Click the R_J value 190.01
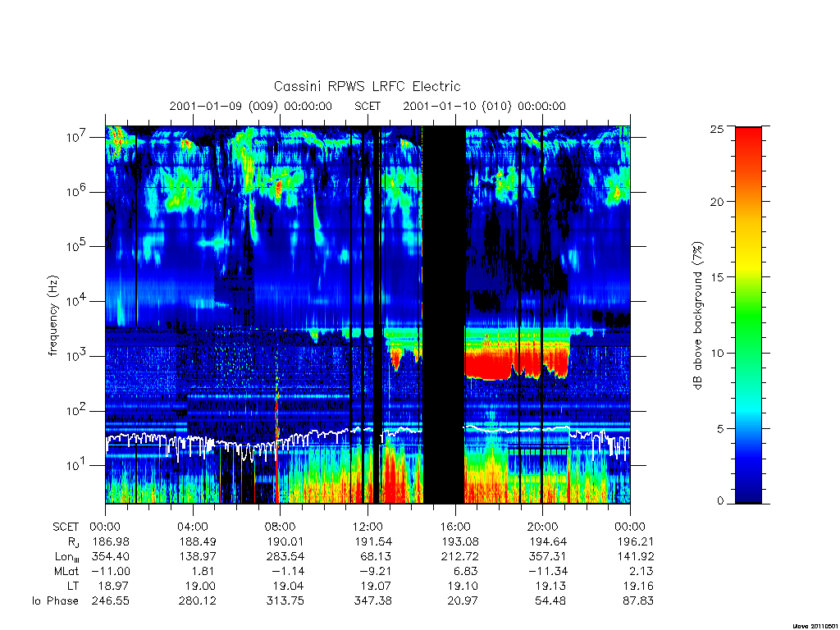 (x=285, y=541)
